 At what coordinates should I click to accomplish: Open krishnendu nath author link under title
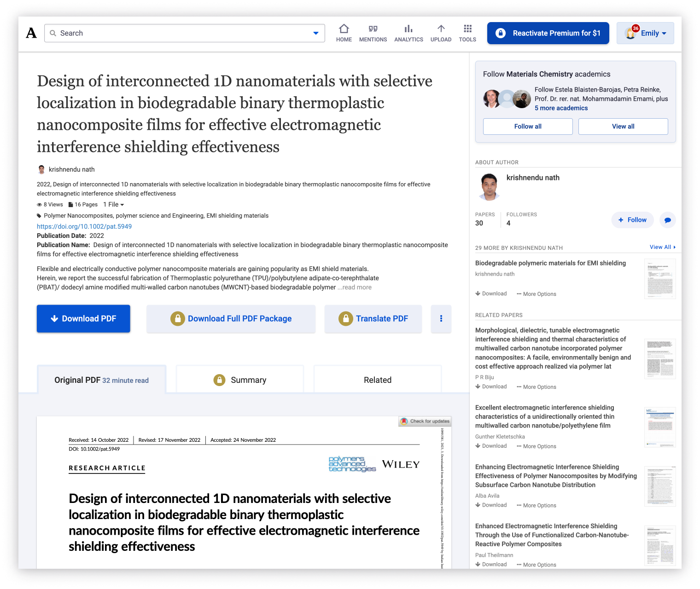point(71,169)
